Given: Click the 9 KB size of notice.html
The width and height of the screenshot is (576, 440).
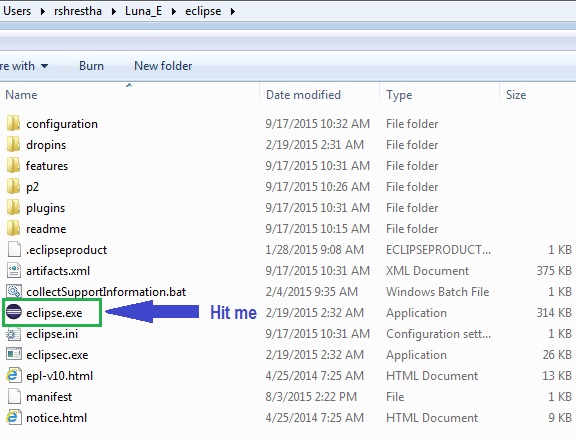Looking at the screenshot, I should point(560,417).
